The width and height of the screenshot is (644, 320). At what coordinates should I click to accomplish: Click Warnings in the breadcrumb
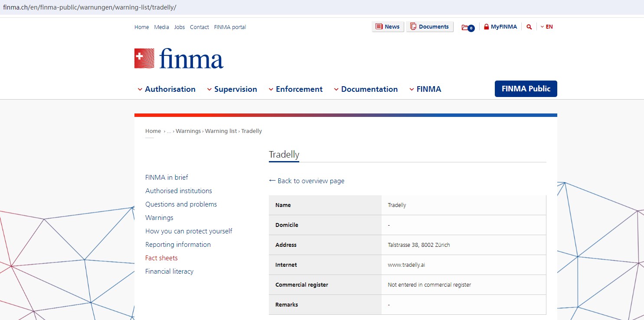click(188, 131)
